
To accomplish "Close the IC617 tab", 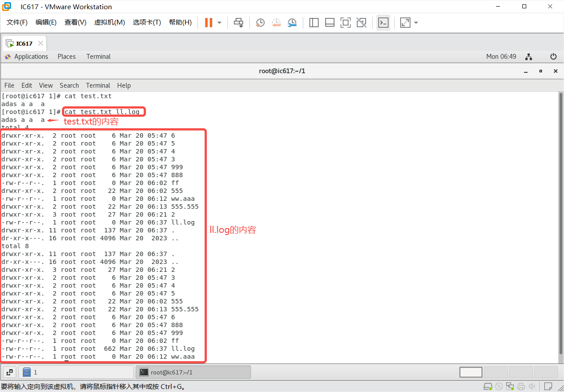I will tap(40, 43).
